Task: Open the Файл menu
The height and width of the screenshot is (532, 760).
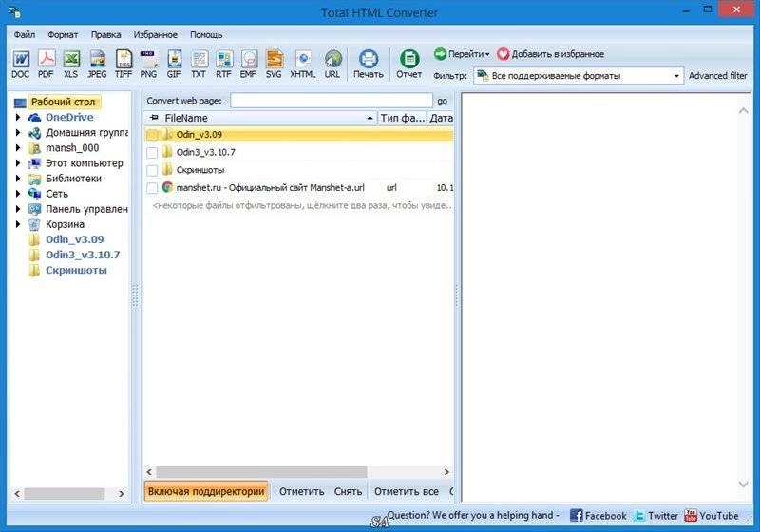Action: click(25, 35)
